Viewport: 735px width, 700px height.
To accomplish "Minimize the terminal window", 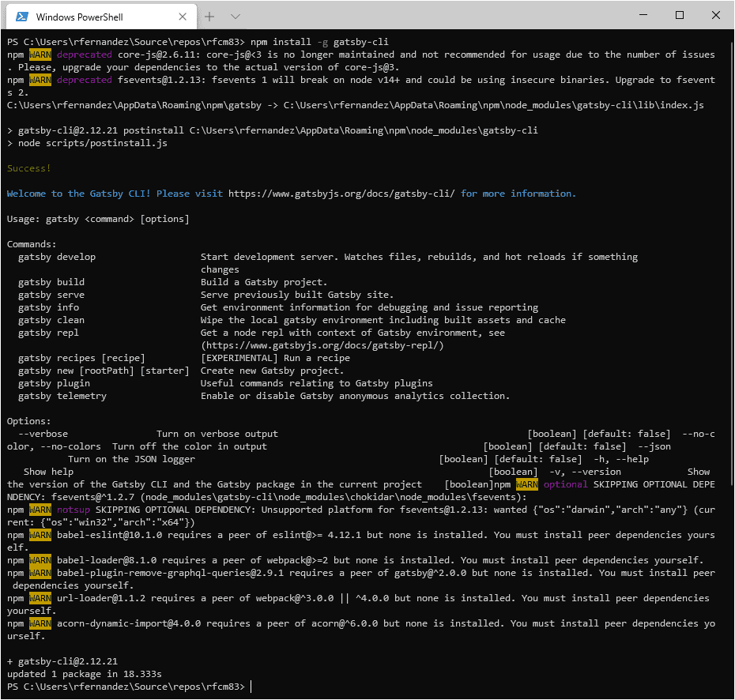I will [x=643, y=15].
